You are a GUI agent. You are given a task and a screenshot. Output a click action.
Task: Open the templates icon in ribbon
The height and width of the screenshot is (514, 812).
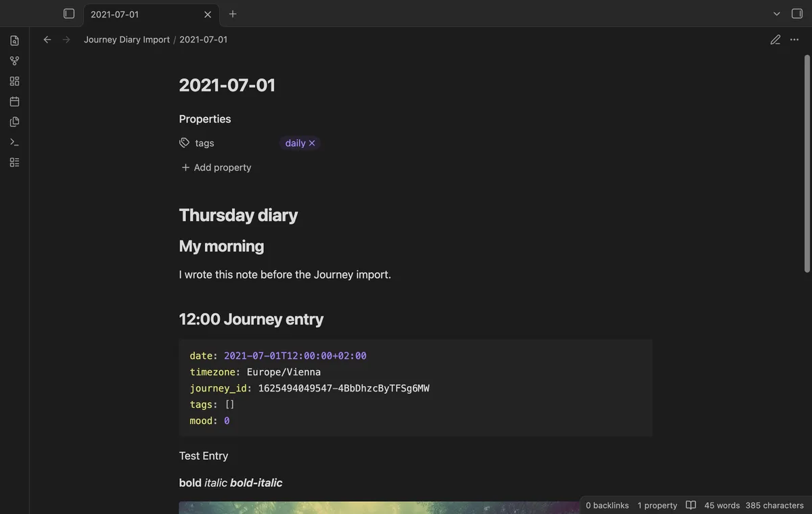[x=14, y=122]
